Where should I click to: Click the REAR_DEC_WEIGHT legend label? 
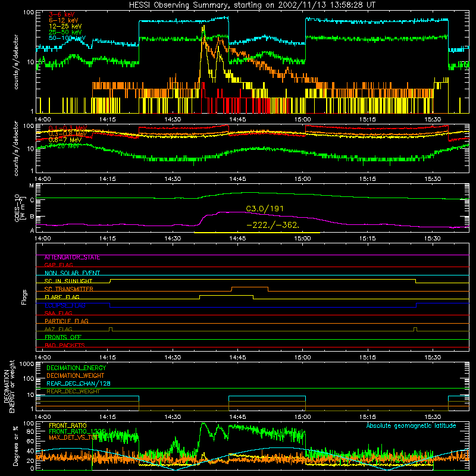(73, 392)
